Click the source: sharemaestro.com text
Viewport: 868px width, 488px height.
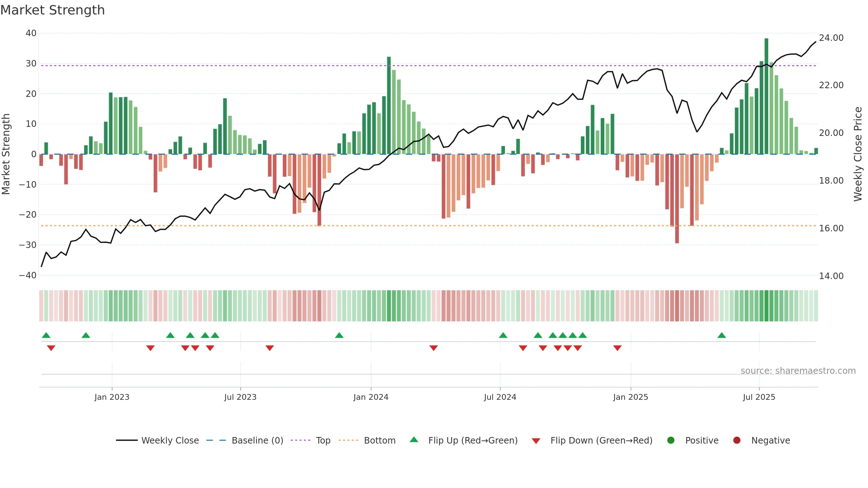tap(798, 371)
